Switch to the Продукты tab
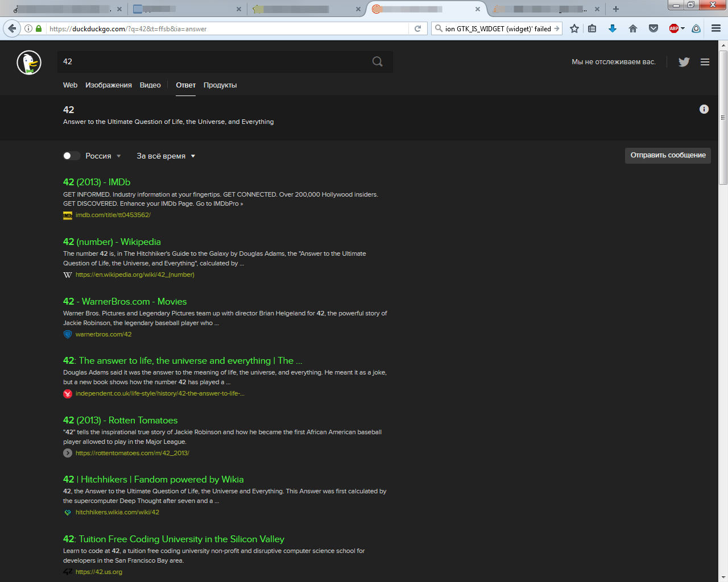 220,85
